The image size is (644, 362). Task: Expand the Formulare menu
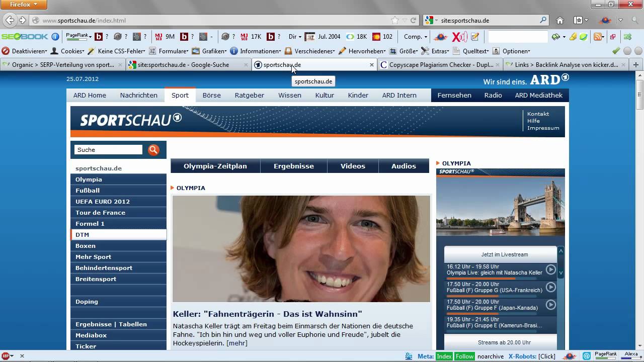pos(169,51)
